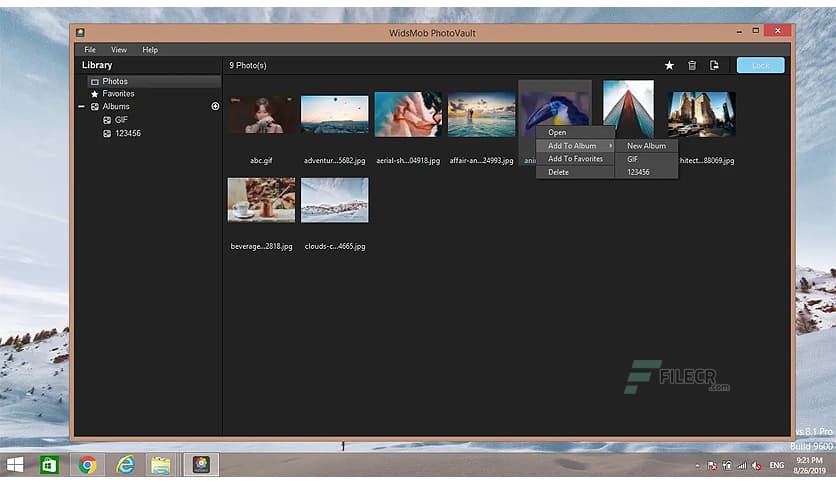
Task: Click the 9 Photo(s) count label
Action: (247, 65)
